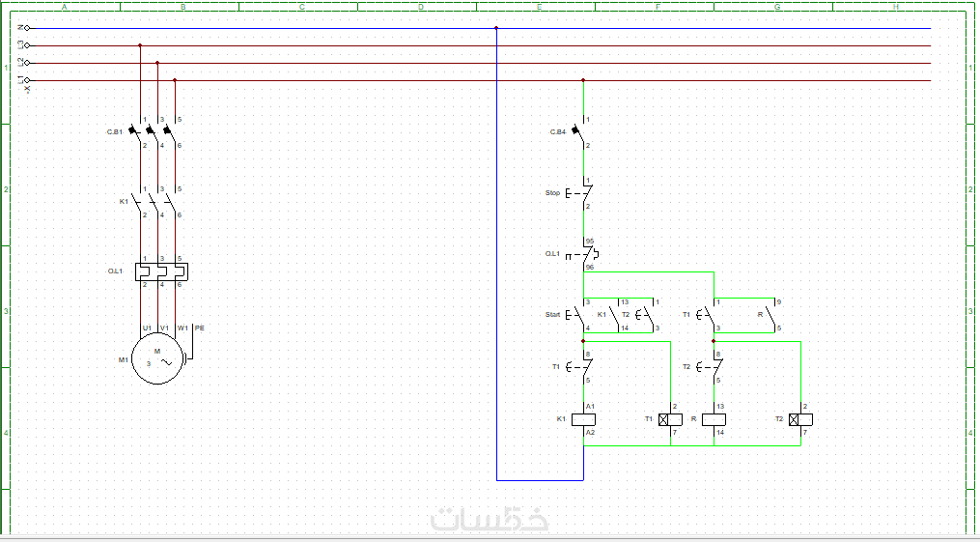The height and width of the screenshot is (542, 980).
Task: Click column header D on top ruler
Action: click(x=420, y=7)
